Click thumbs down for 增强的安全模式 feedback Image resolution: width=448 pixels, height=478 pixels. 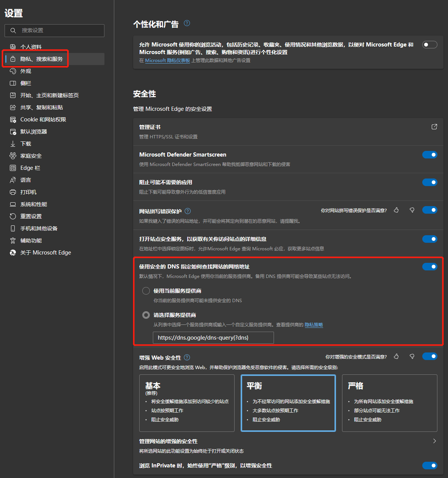coord(412,357)
